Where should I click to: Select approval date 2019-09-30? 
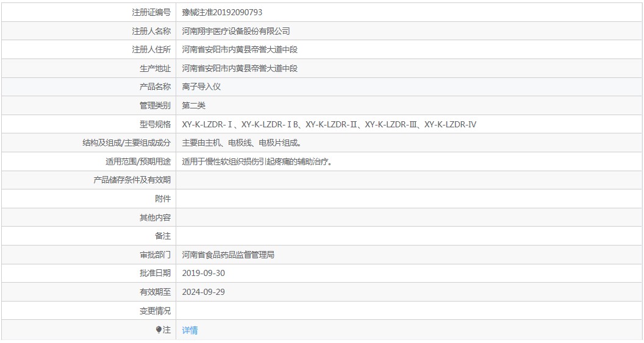[x=203, y=274]
